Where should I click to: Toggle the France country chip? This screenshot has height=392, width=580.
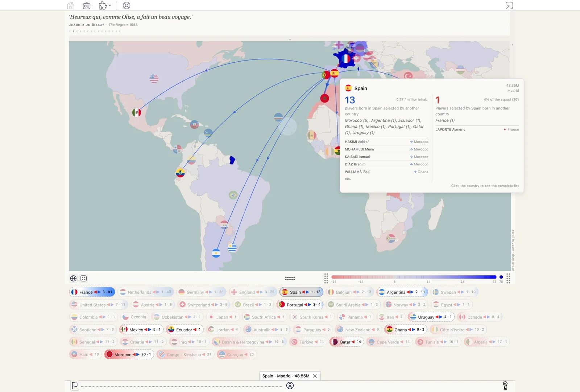(92, 292)
